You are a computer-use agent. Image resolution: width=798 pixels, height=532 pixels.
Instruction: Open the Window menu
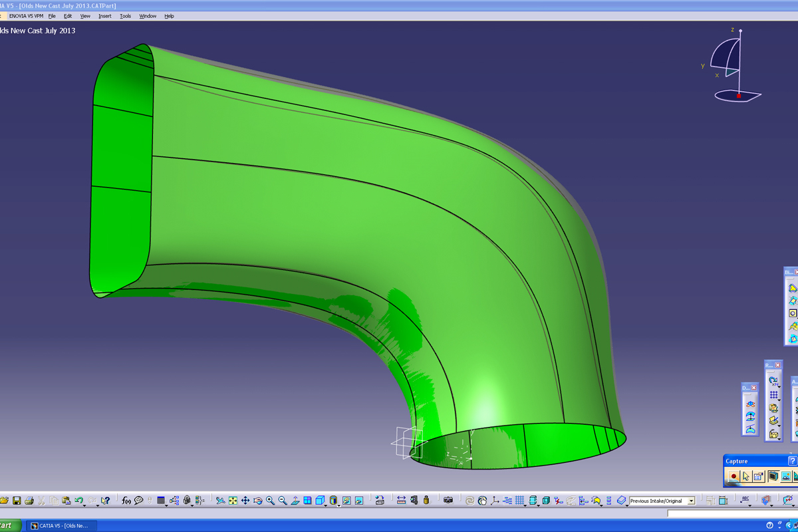(148, 16)
